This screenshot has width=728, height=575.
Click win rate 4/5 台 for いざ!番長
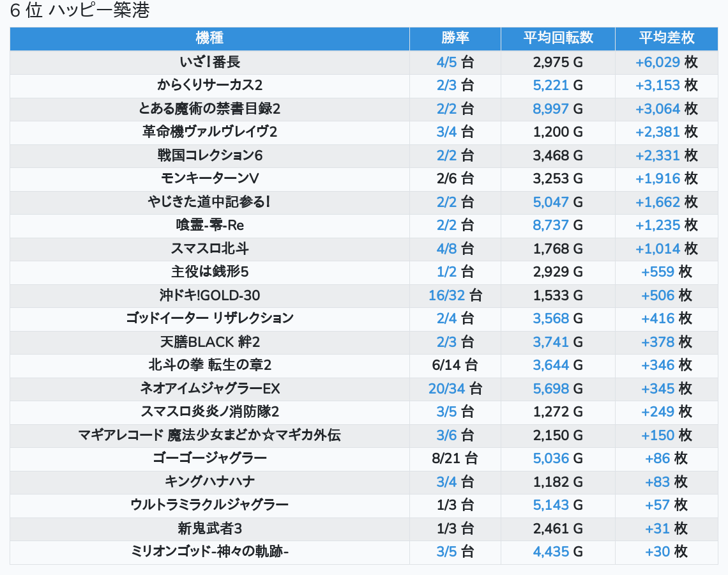(455, 62)
